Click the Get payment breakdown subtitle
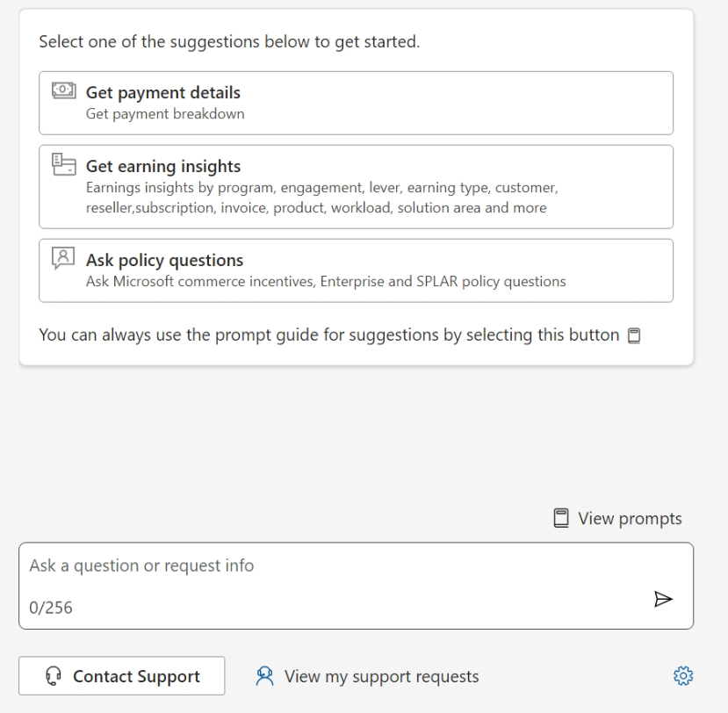This screenshot has width=728, height=713. (x=165, y=114)
